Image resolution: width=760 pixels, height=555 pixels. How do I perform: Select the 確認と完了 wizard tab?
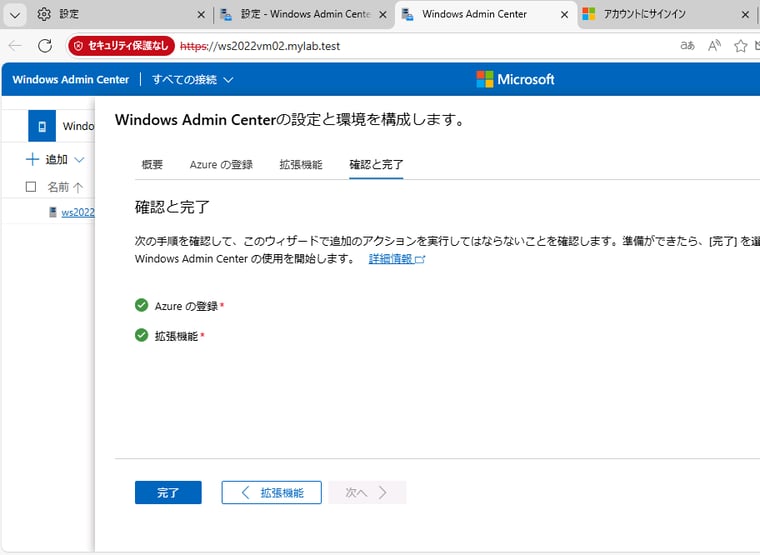pyautogui.click(x=376, y=165)
